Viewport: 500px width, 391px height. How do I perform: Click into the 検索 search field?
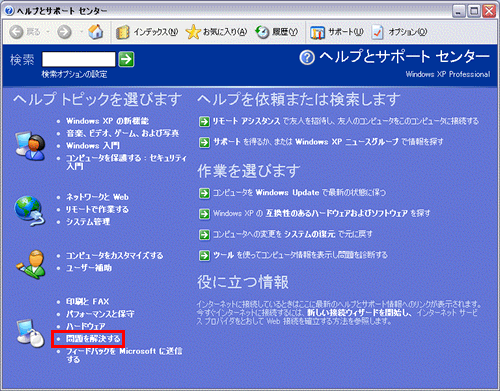point(79,59)
